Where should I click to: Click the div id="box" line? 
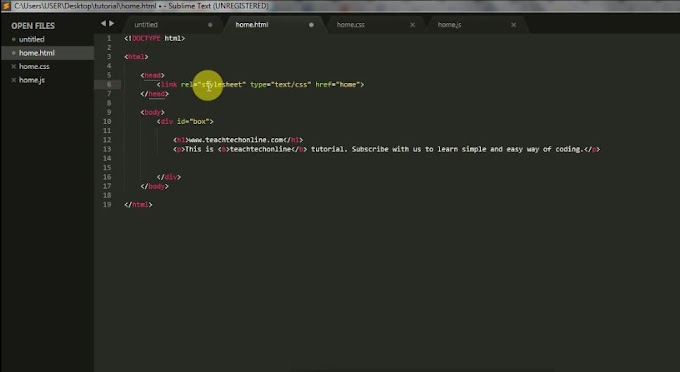coord(185,121)
